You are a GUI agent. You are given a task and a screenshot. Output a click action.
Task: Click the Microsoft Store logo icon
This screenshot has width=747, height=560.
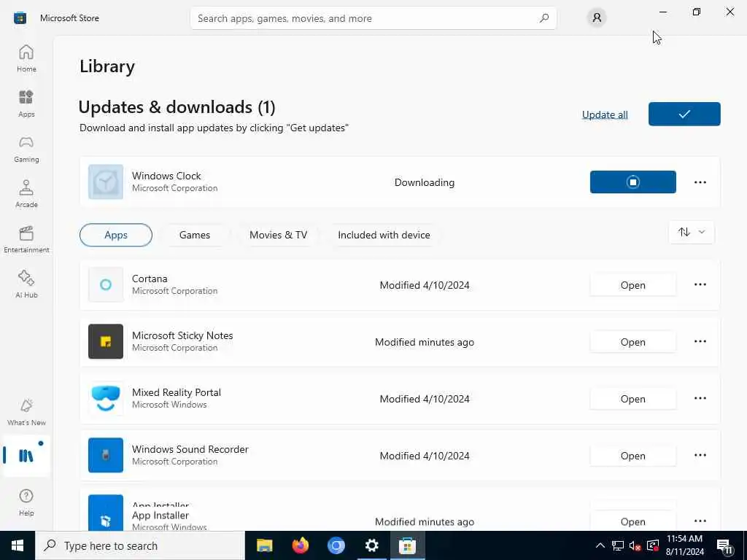20,18
